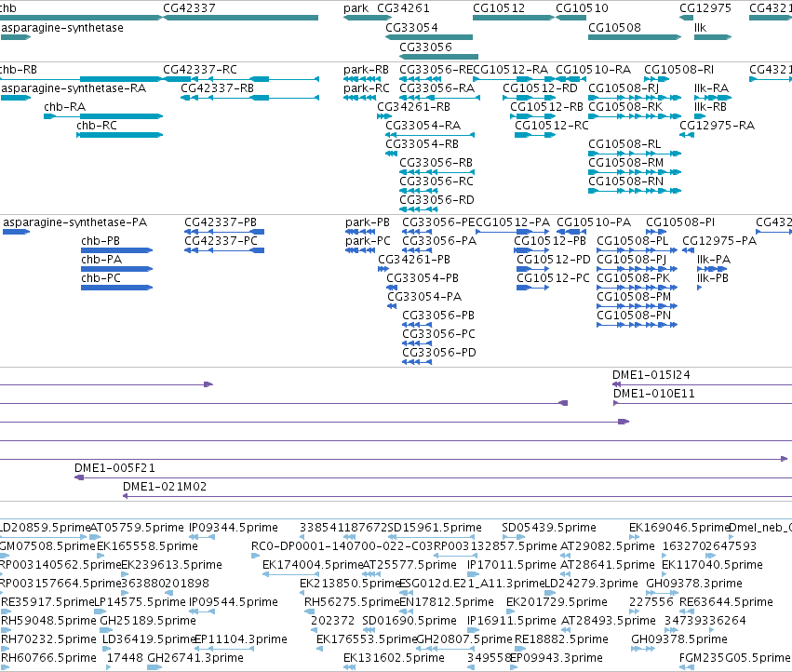Viewport: 792px width, 672px height.
Task: Select transcript Ilk-RA
Action: 711,88
